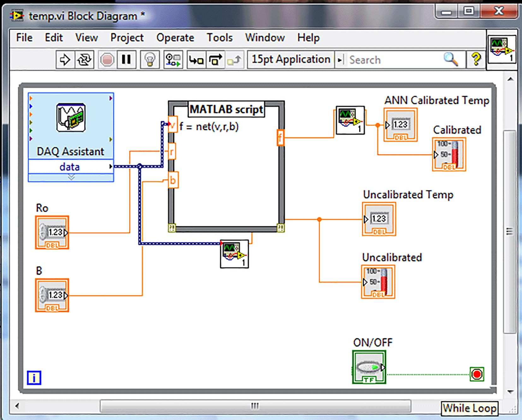Select the subVI below the MATLAB script

point(234,254)
